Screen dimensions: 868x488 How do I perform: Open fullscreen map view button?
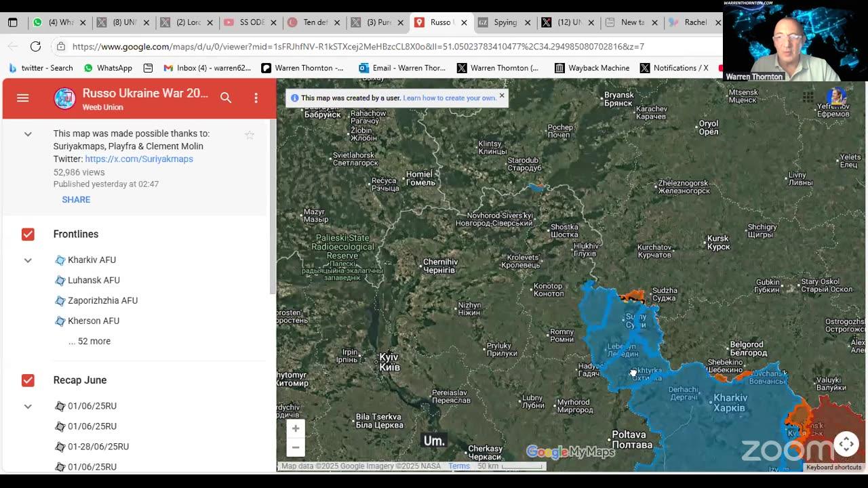846,444
